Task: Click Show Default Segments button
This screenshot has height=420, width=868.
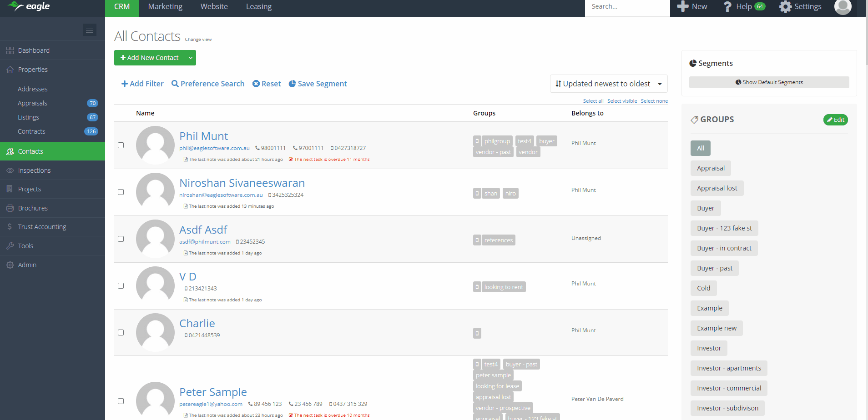Action: pos(769,82)
